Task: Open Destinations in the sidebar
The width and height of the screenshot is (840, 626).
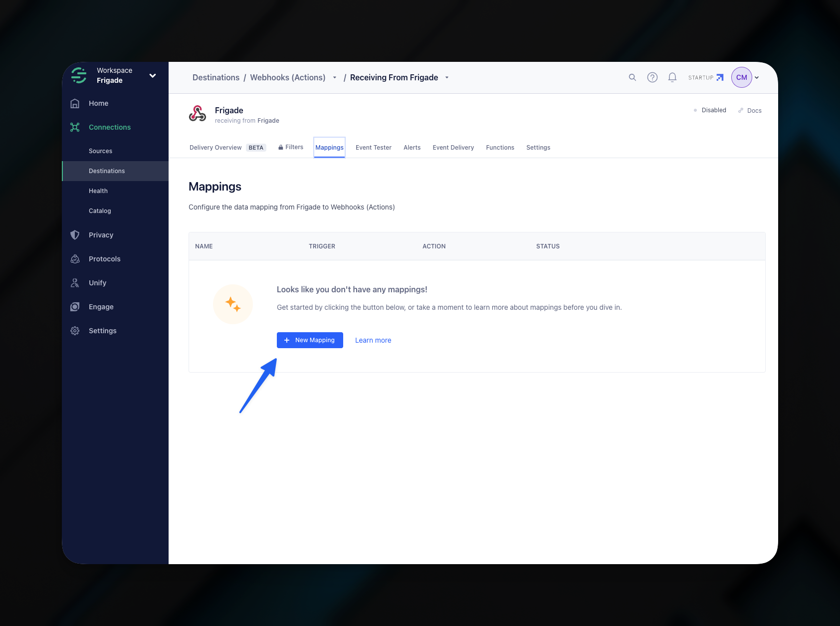Action: pos(115,171)
